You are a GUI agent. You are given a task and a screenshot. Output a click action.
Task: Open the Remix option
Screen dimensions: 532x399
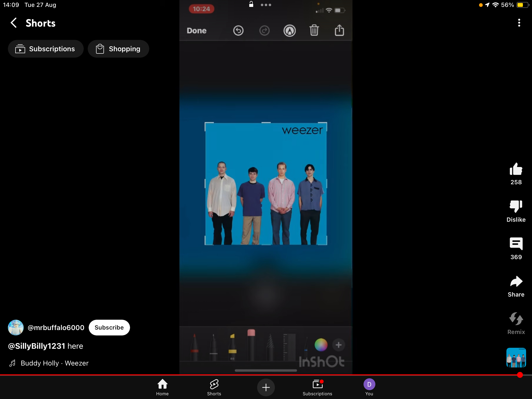pyautogui.click(x=516, y=319)
